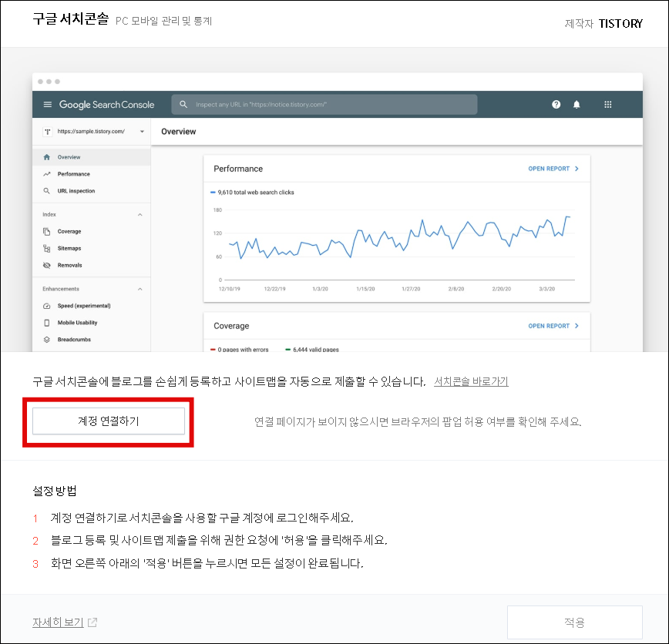Click the Inspect any URL search field
This screenshot has width=669, height=644.
[x=324, y=105]
